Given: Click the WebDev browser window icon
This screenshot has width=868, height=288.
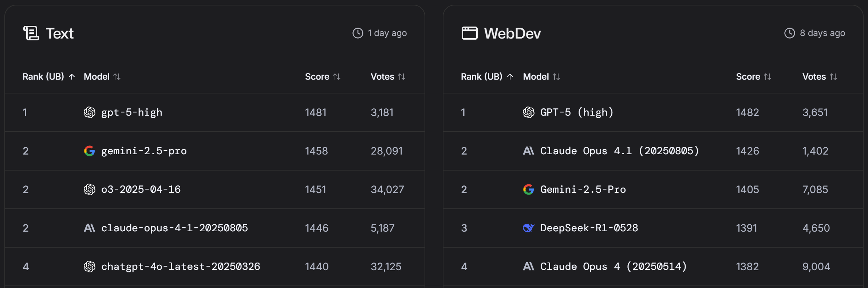Looking at the screenshot, I should [469, 33].
